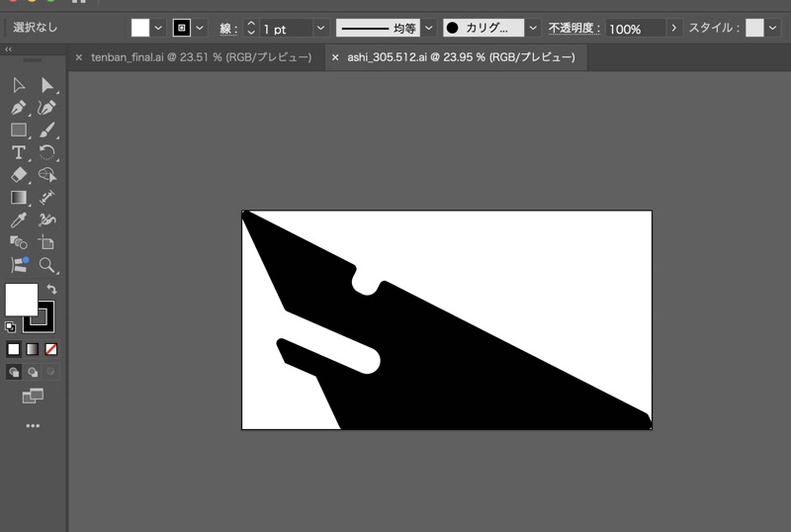Select the Type tool
The height and width of the screenshot is (532, 791).
(19, 152)
